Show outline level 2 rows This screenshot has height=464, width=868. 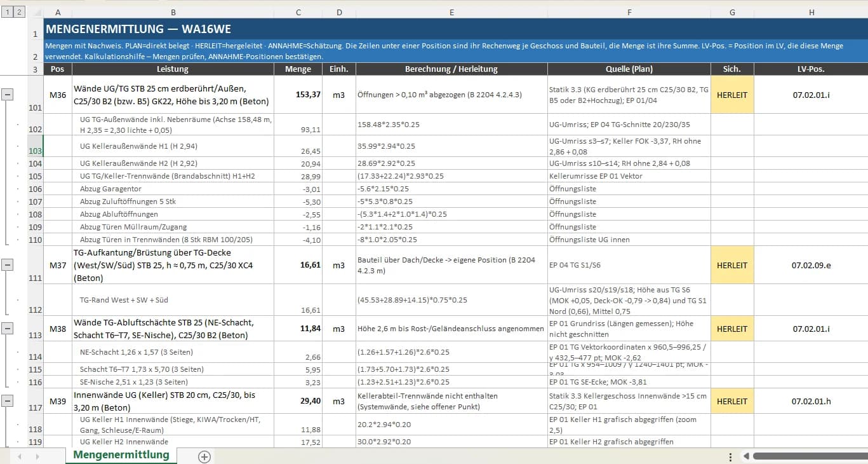(19, 12)
